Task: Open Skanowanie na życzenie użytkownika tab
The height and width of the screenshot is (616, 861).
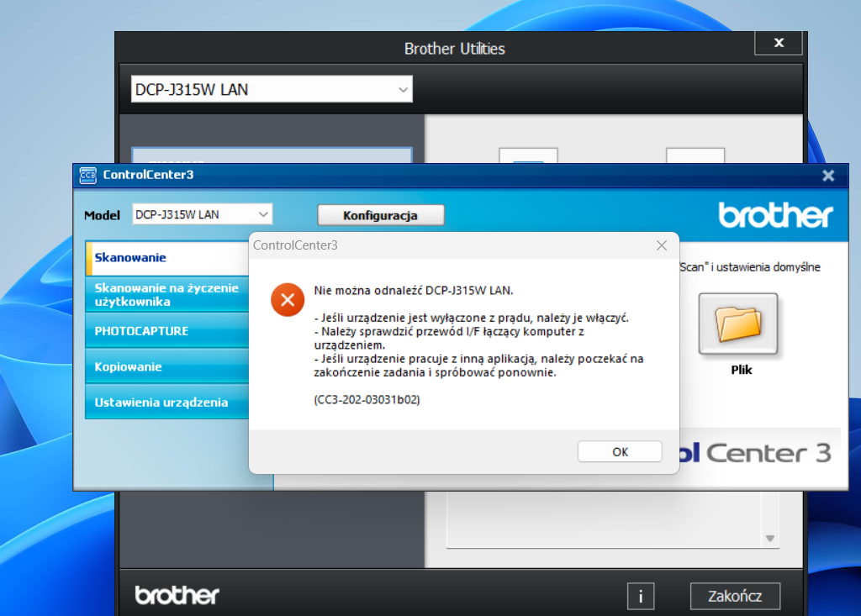Action: (x=167, y=295)
